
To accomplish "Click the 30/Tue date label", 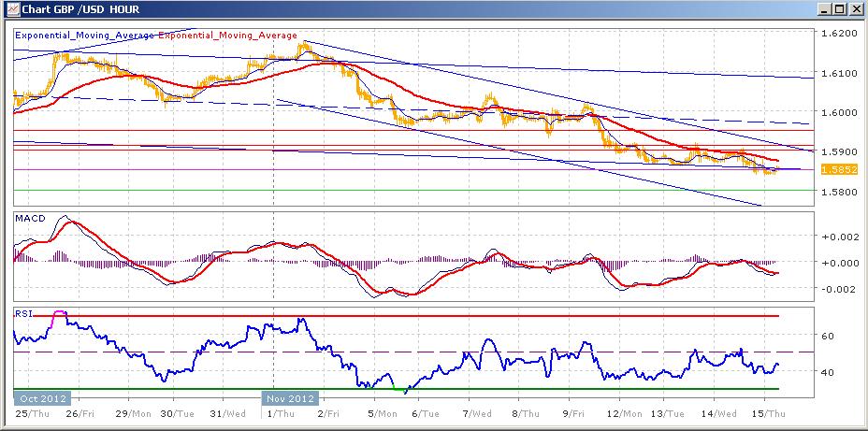I will click(x=176, y=414).
